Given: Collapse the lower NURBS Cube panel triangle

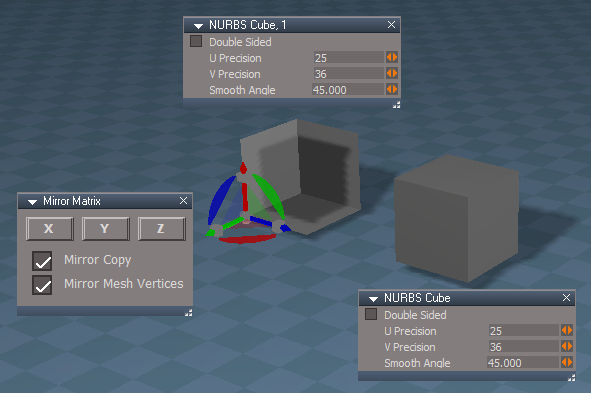Looking at the screenshot, I should tap(373, 299).
